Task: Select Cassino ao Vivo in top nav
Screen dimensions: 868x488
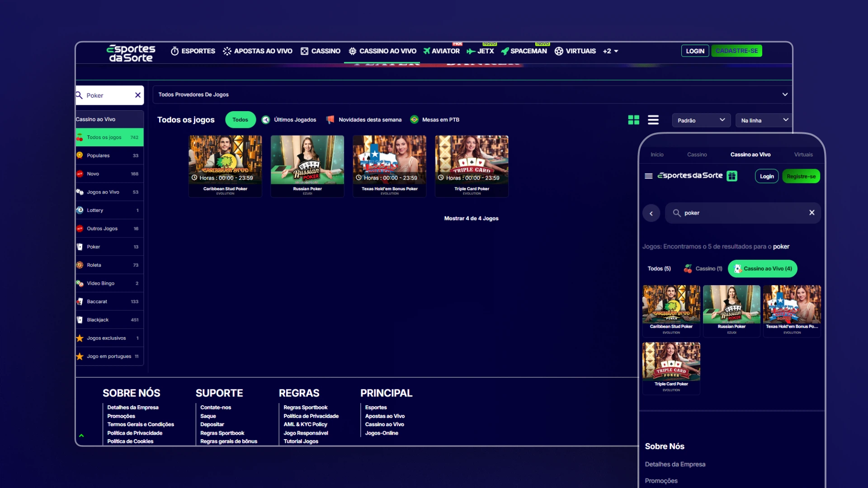Action: 382,51
